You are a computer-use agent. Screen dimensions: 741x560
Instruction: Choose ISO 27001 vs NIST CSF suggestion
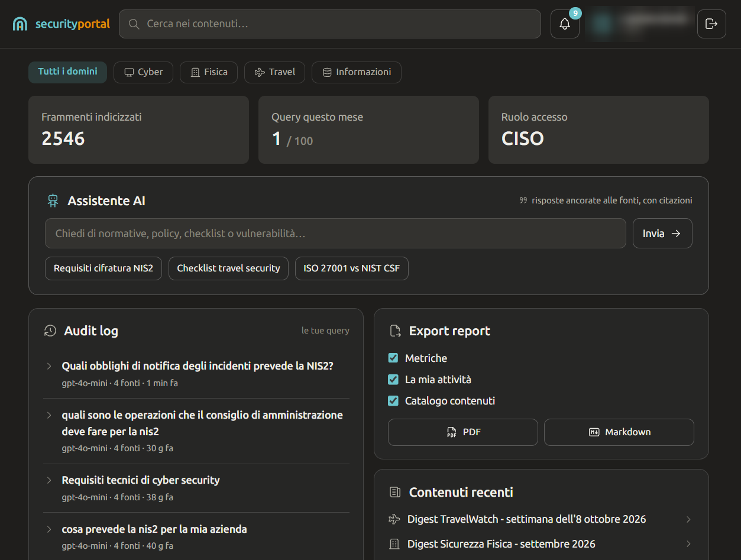point(352,268)
